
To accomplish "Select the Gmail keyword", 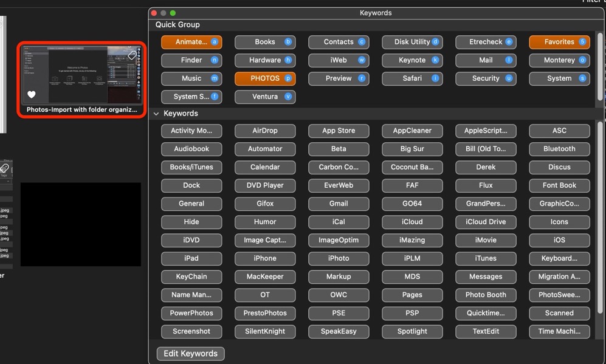I will tap(339, 204).
